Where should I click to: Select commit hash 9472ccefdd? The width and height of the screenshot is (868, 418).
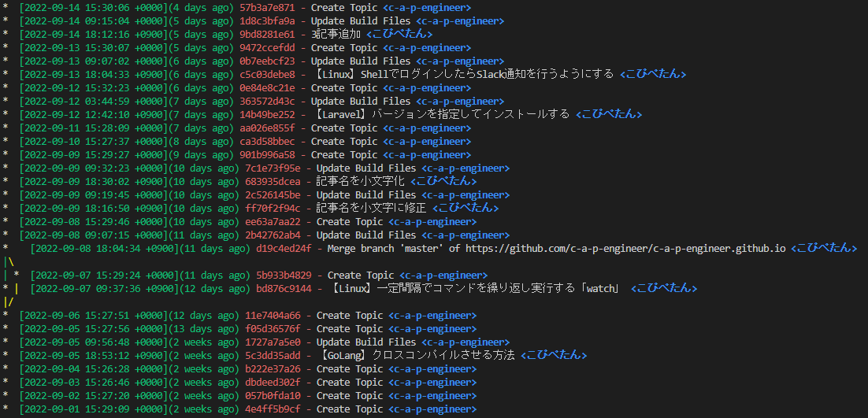click(x=267, y=47)
